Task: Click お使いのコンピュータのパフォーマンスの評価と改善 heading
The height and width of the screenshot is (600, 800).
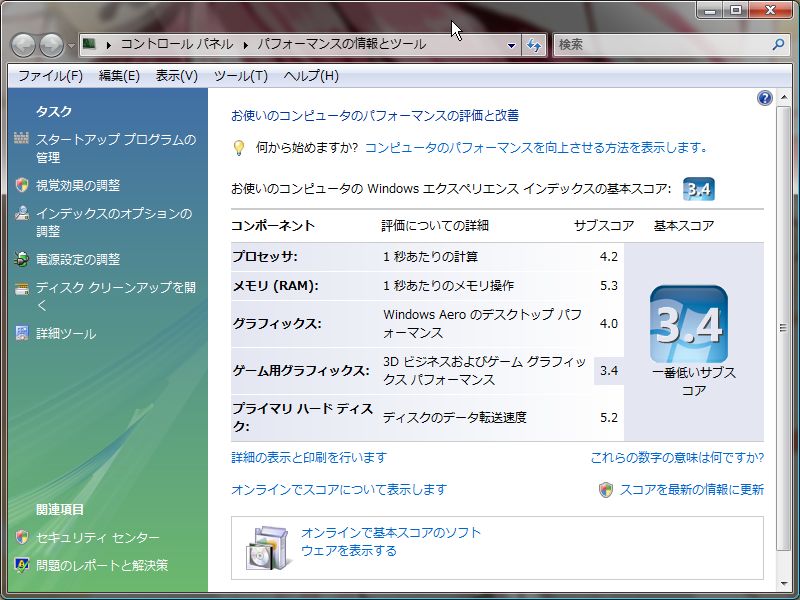Action: [375, 116]
